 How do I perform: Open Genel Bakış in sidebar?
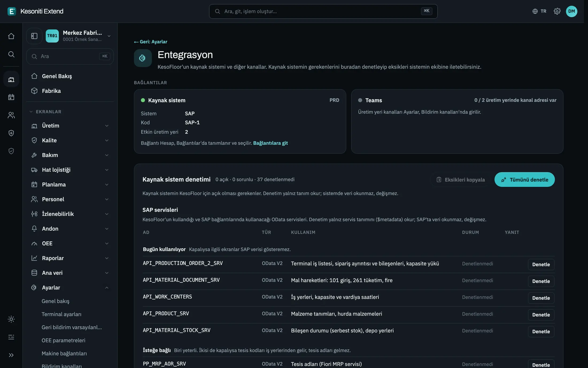70,76
